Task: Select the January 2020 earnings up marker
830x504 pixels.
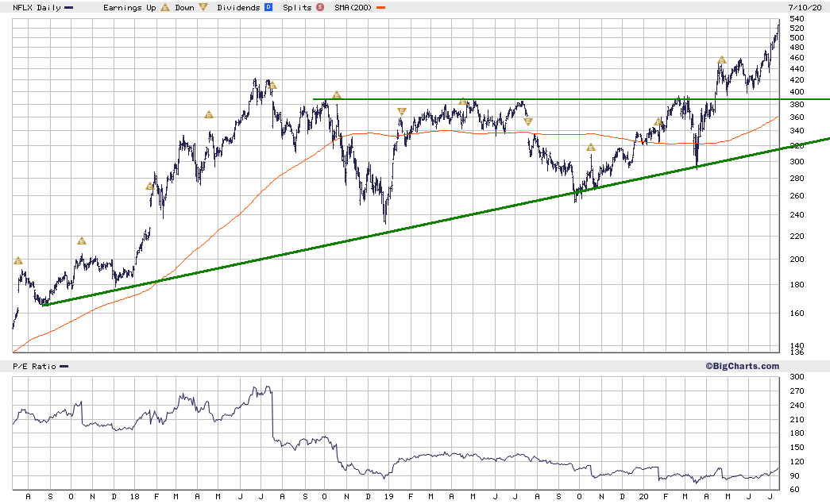Action: tap(658, 122)
